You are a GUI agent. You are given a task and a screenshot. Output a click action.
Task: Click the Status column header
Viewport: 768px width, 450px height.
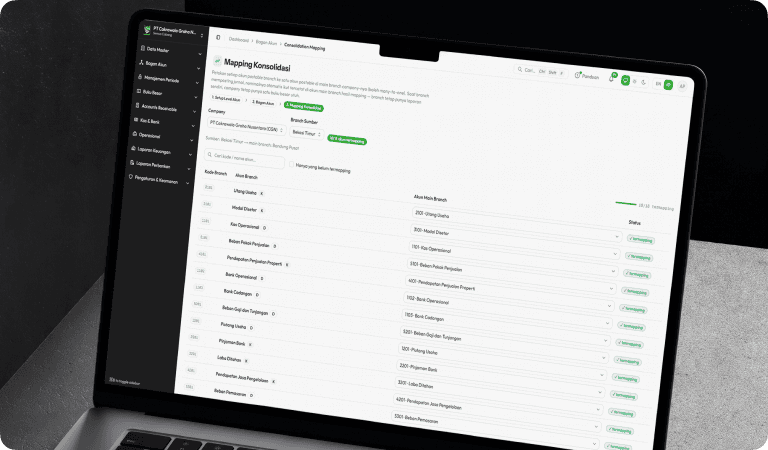634,223
